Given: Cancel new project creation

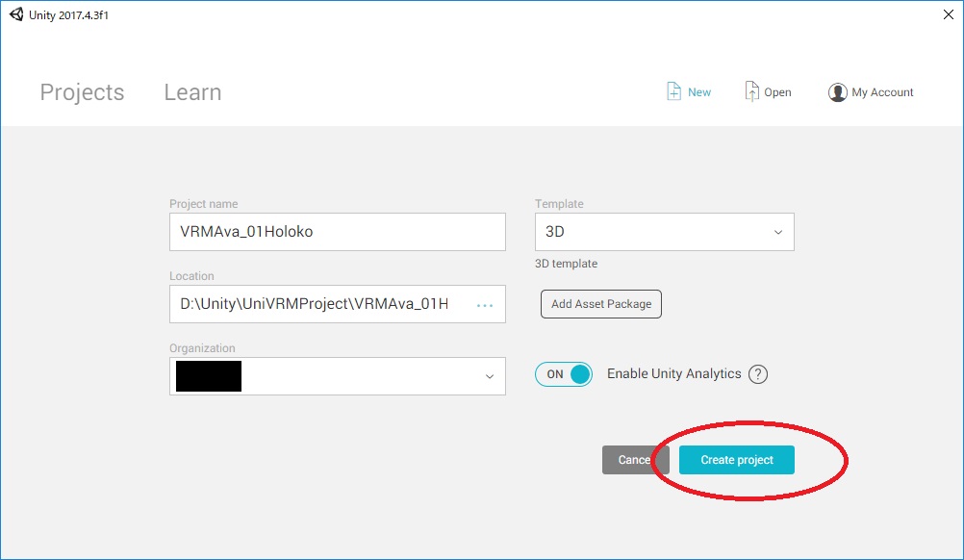Looking at the screenshot, I should pos(634,460).
